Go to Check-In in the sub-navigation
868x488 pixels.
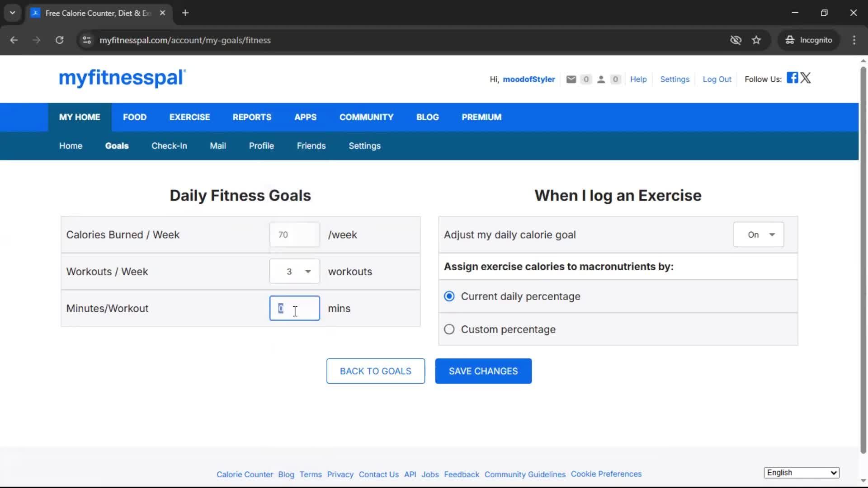pyautogui.click(x=169, y=146)
